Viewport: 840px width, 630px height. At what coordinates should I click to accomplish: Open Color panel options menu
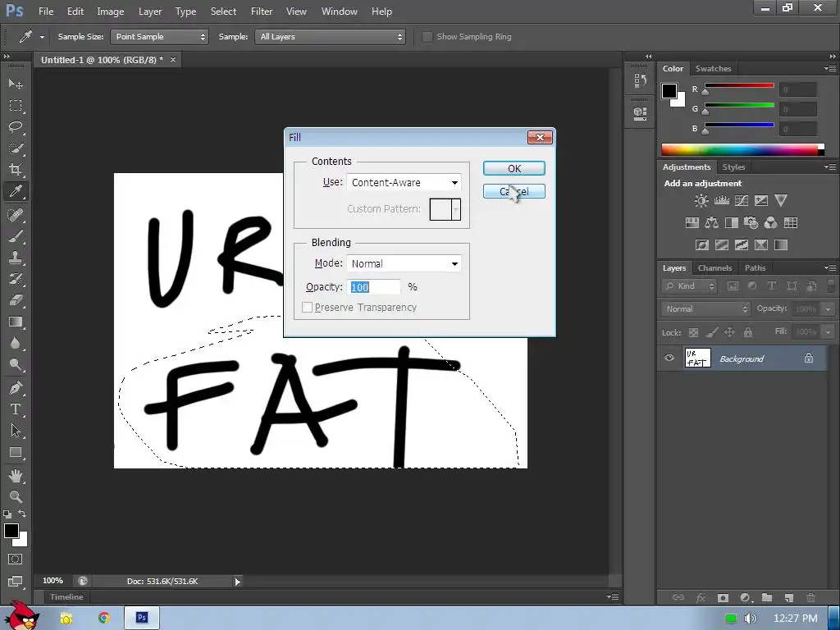coord(830,69)
